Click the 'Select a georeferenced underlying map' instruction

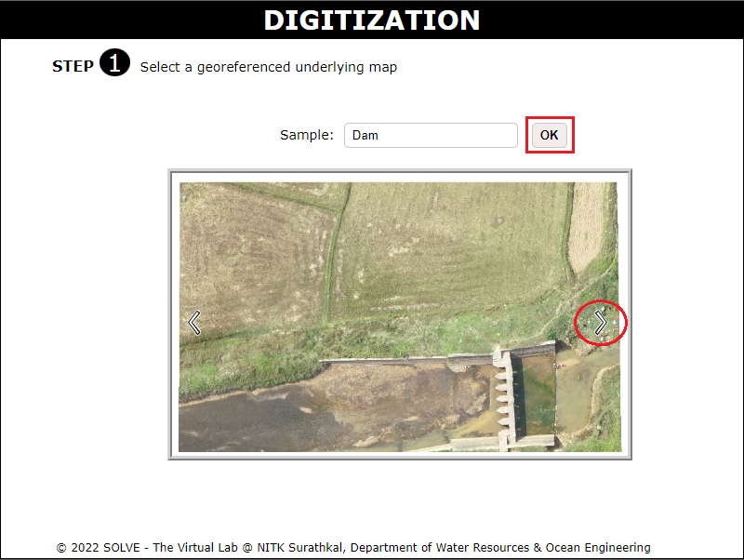click(x=268, y=67)
